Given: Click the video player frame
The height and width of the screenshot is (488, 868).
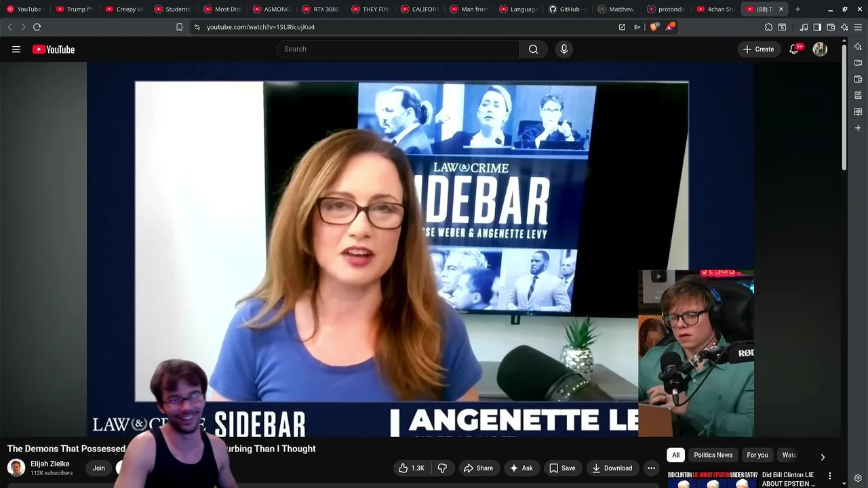Looking at the screenshot, I should (420, 249).
